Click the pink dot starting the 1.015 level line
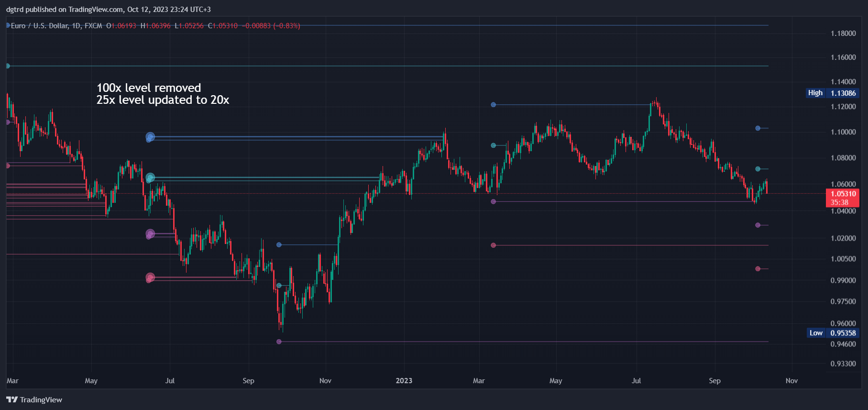Viewport: 868px width, 410px height. [x=494, y=245]
